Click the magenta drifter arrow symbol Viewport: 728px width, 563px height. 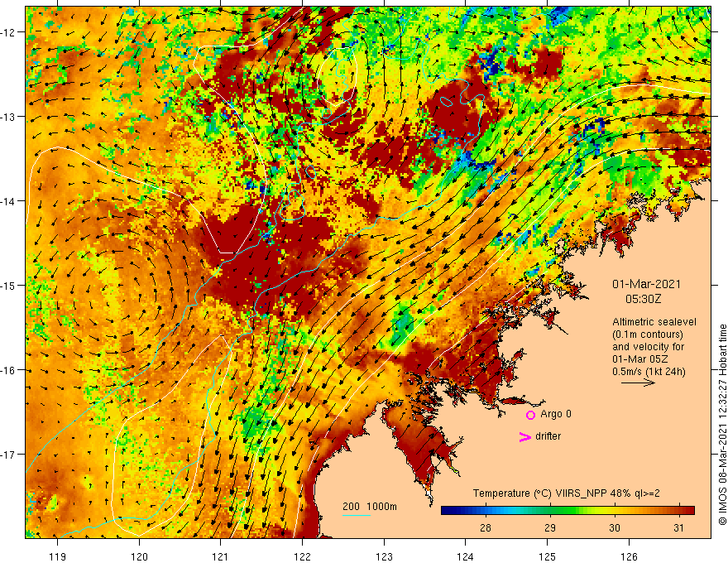point(524,436)
